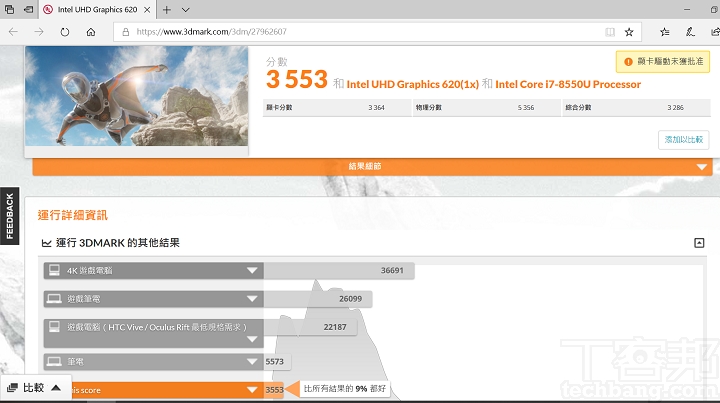Viewport: 720px width, 403px height.
Task: Click the 36691 score value
Action: click(x=392, y=271)
